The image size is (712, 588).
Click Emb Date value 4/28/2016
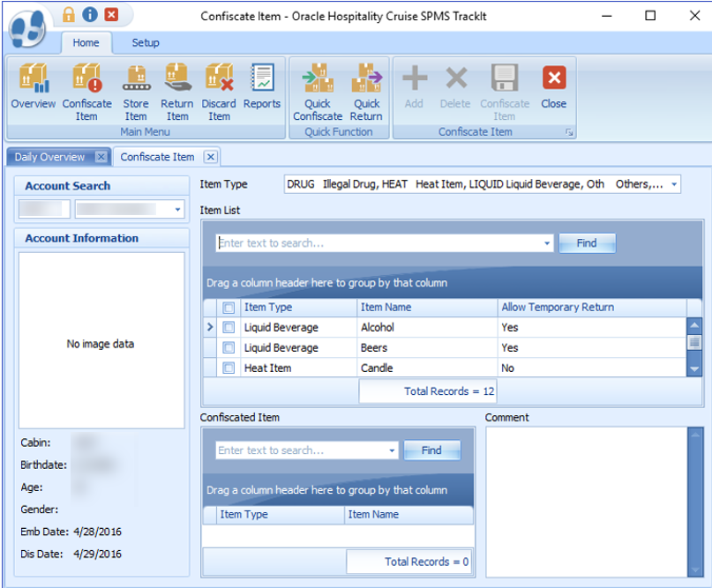pyautogui.click(x=98, y=532)
